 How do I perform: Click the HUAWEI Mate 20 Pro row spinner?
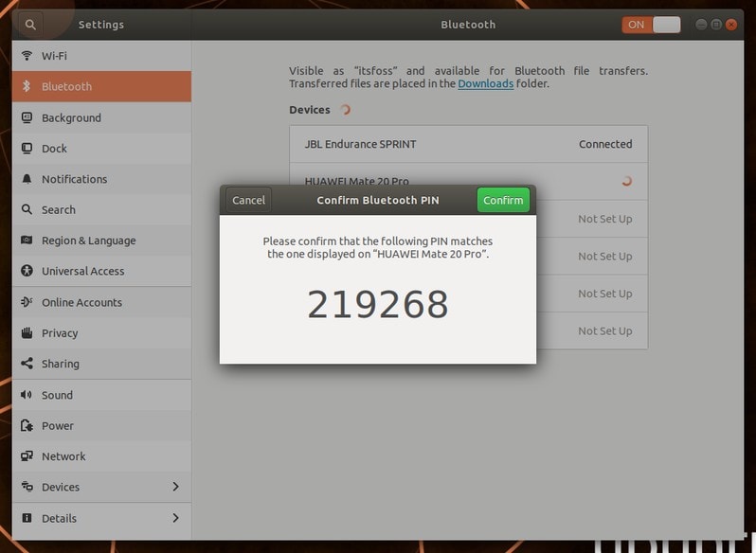pos(626,181)
